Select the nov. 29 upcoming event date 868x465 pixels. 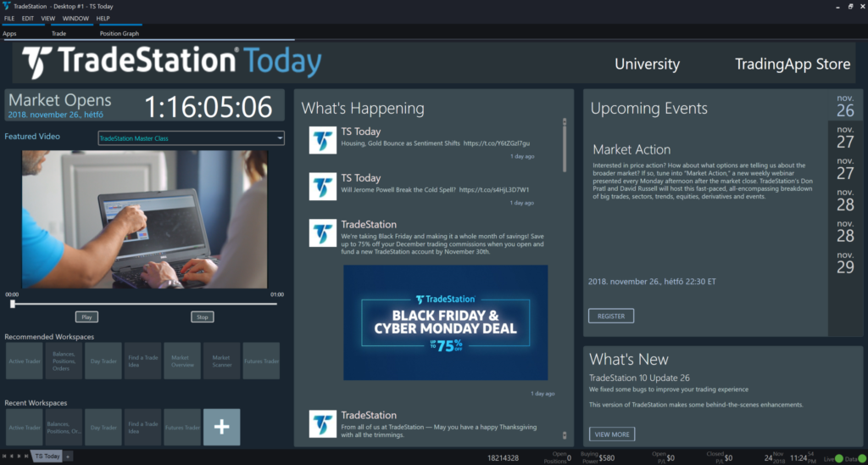845,261
